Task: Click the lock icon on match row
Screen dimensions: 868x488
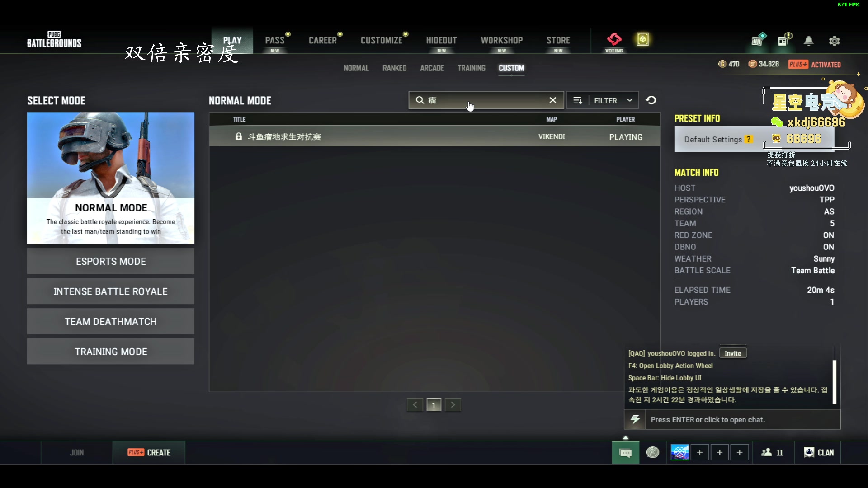Action: point(238,136)
